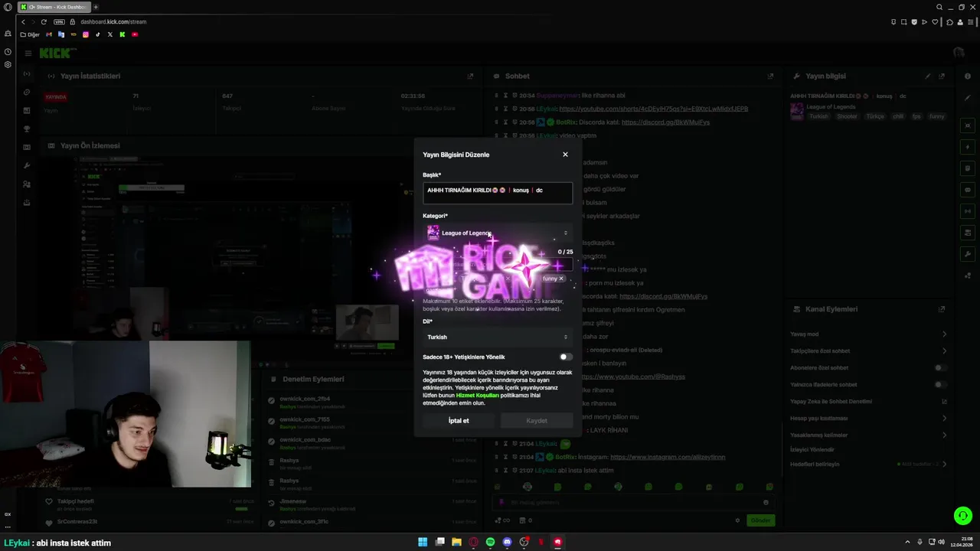The width and height of the screenshot is (980, 551).
Task: Click İzleyici Yönlendir entry
Action: [812, 449]
